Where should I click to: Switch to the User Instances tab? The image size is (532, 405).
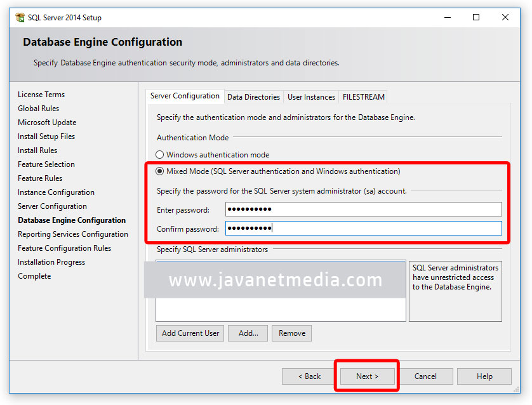click(311, 97)
